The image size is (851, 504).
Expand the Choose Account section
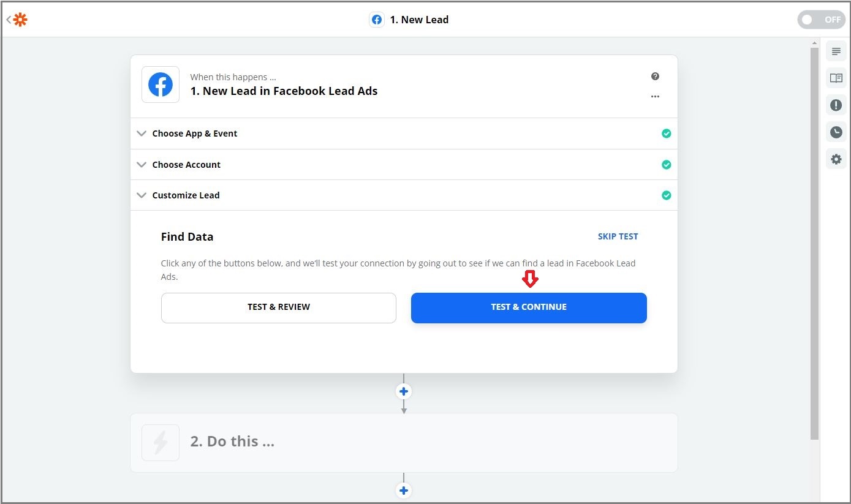(404, 165)
